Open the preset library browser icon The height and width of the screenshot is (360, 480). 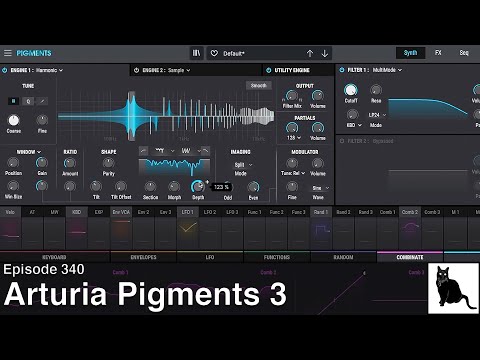coord(197,53)
